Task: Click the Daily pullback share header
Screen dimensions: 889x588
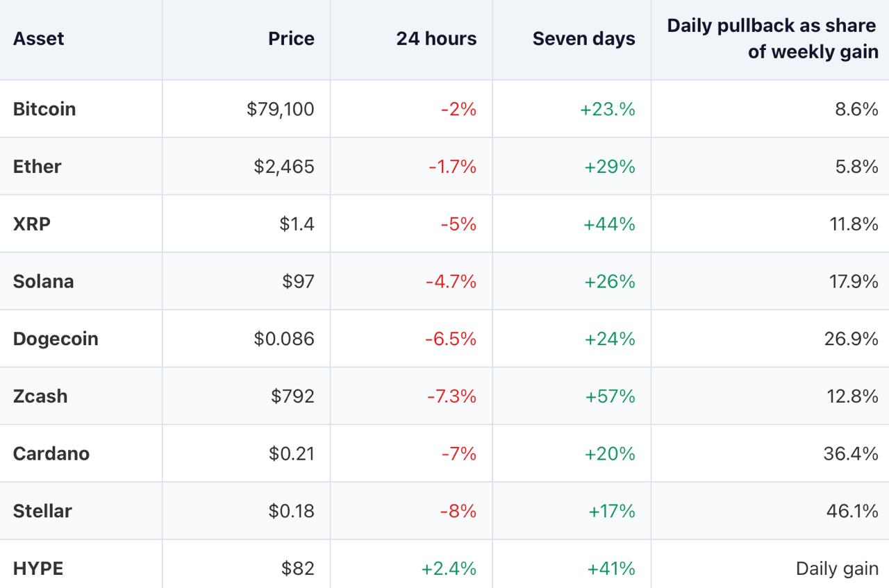Action: point(772,39)
